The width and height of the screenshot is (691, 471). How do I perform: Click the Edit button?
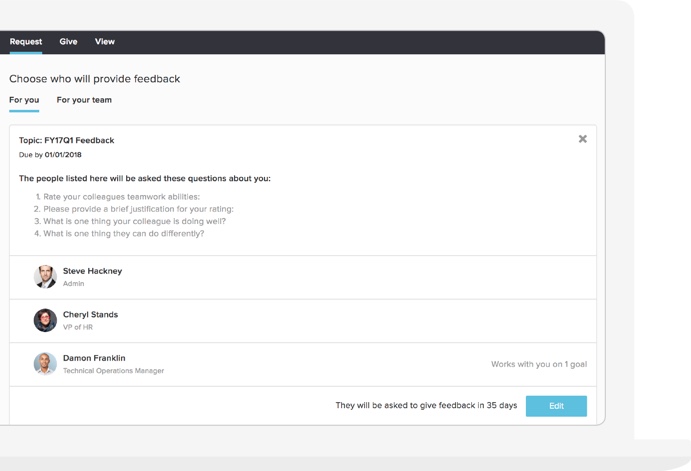tap(556, 406)
